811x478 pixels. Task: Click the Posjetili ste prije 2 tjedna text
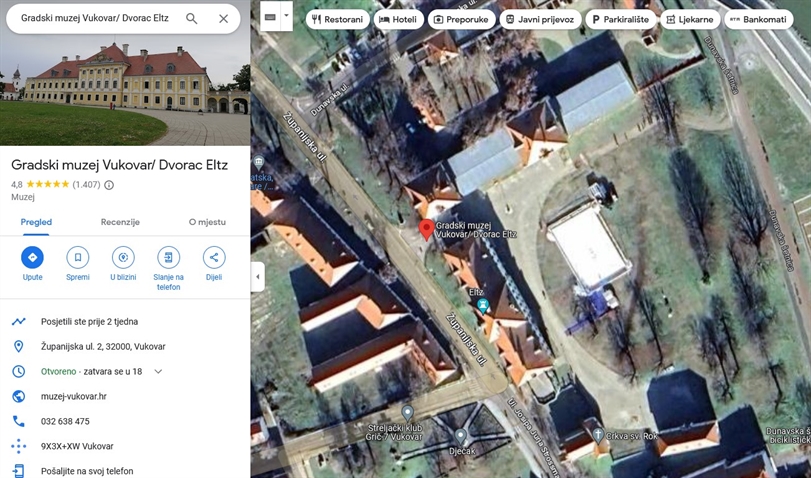coord(89,322)
